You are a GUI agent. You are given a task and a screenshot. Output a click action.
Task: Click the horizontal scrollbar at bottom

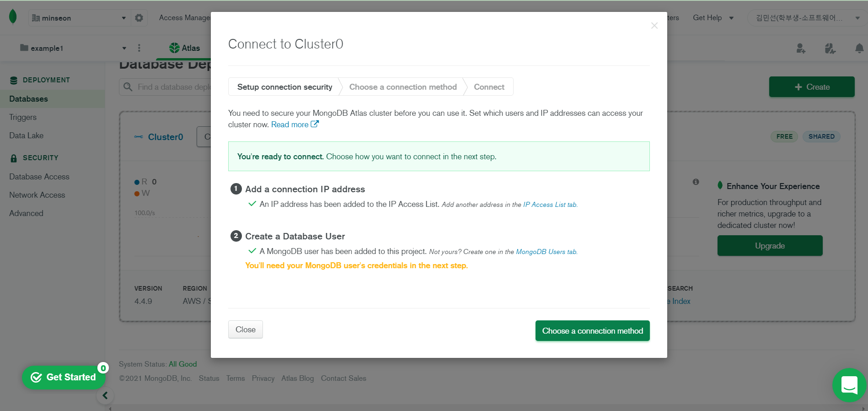[487, 408]
